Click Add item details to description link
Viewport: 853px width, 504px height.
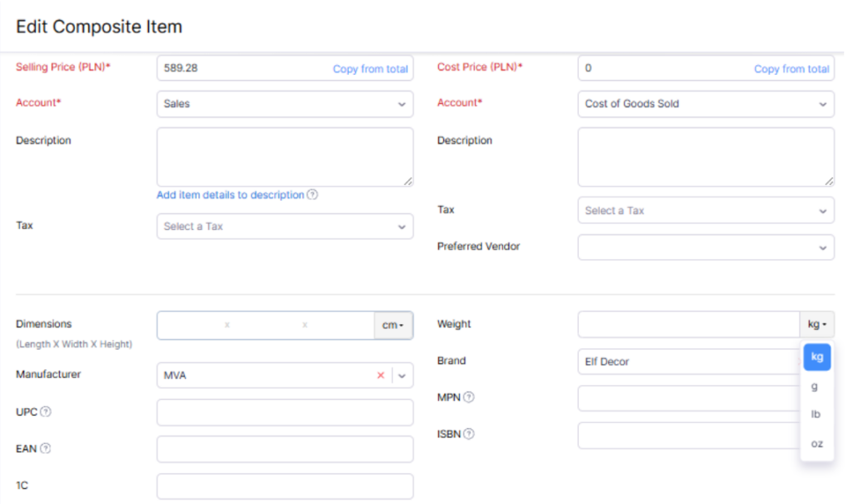tap(230, 195)
